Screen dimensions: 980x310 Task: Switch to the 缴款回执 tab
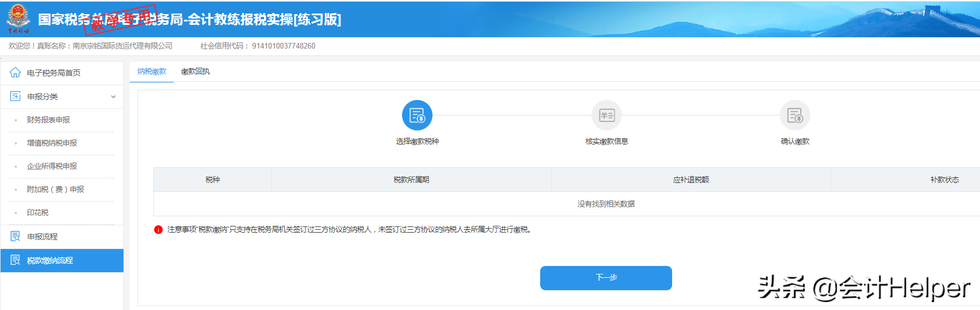click(x=195, y=72)
